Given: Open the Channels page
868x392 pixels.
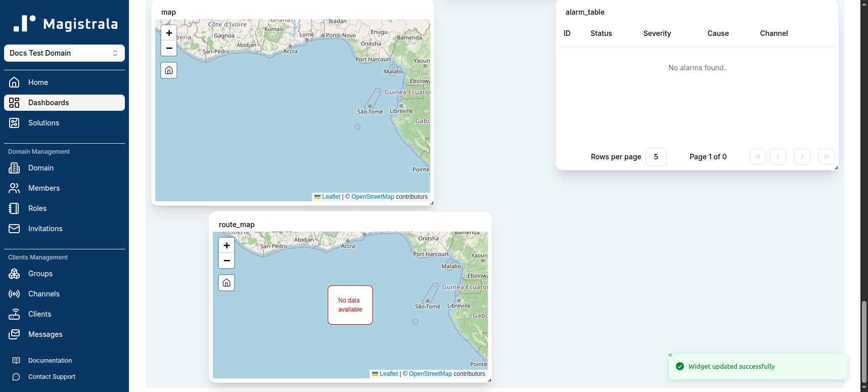Looking at the screenshot, I should [64, 294].
